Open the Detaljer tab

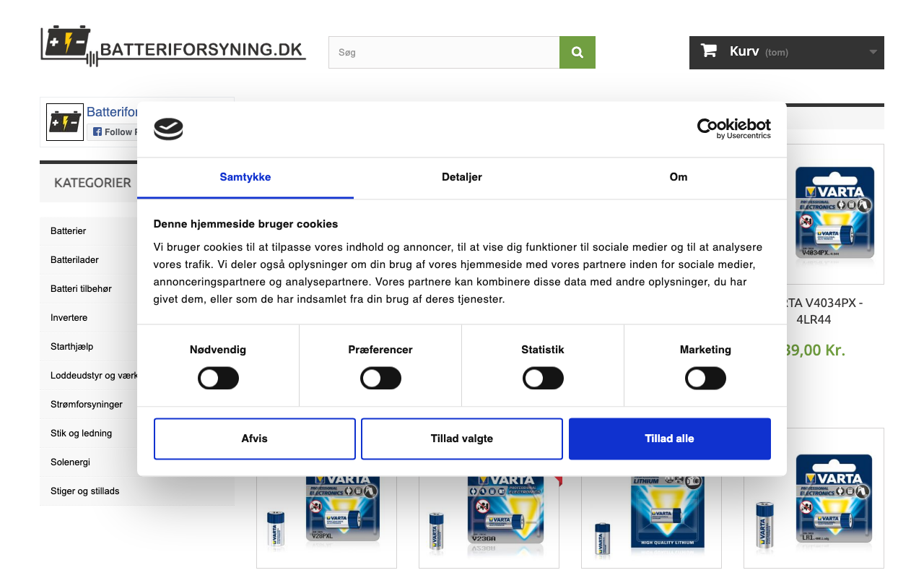(x=462, y=178)
